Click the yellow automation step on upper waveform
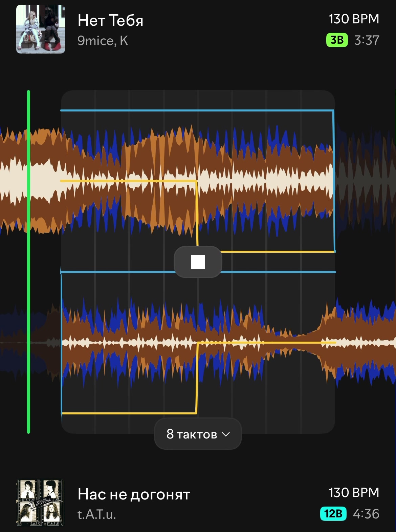 pyautogui.click(x=197, y=216)
